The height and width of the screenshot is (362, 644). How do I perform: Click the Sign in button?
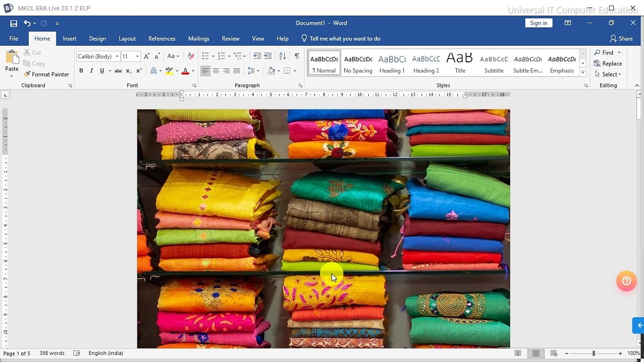point(538,23)
